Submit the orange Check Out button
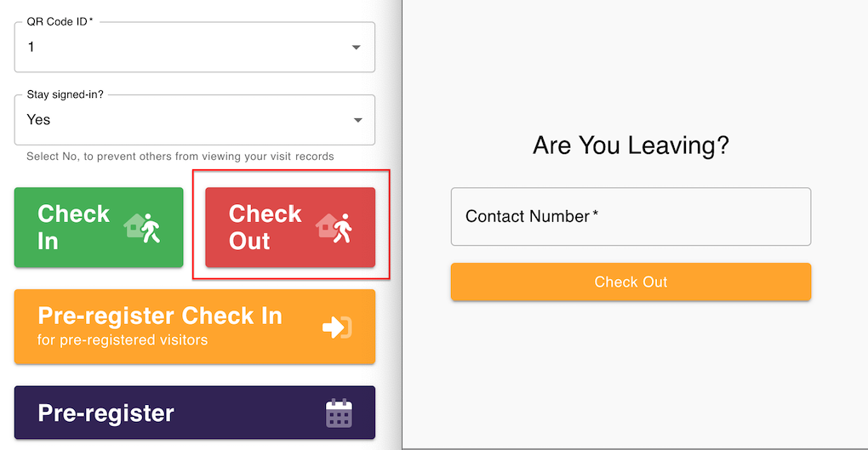Image resolution: width=868 pixels, height=450 pixels. click(631, 282)
